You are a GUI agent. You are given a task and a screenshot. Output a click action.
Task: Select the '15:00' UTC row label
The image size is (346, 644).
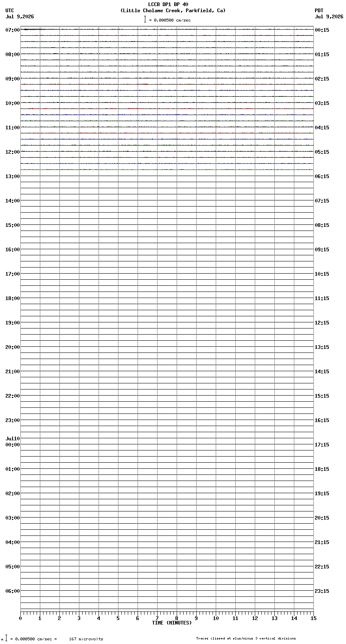tap(13, 225)
